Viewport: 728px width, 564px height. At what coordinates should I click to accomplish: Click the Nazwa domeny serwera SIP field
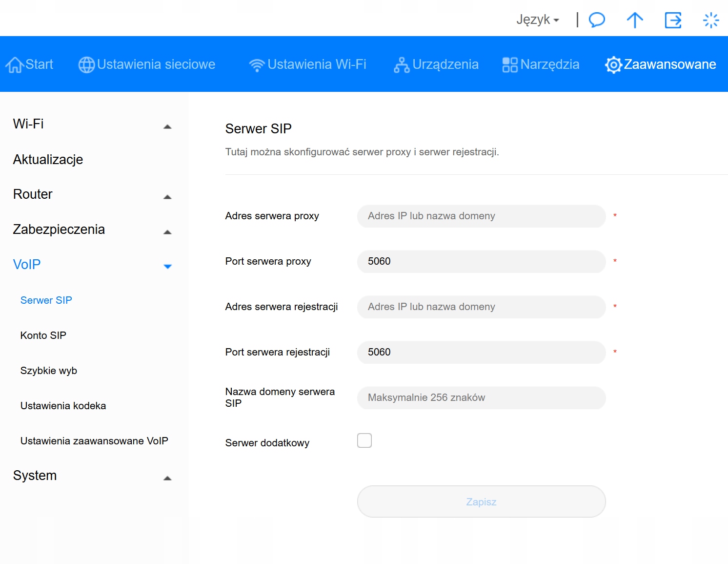tap(481, 397)
